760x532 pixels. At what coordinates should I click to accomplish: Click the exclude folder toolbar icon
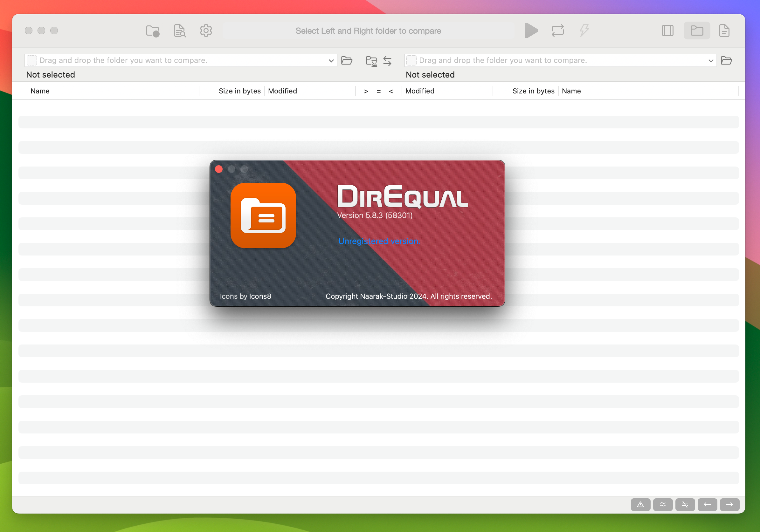tap(153, 31)
